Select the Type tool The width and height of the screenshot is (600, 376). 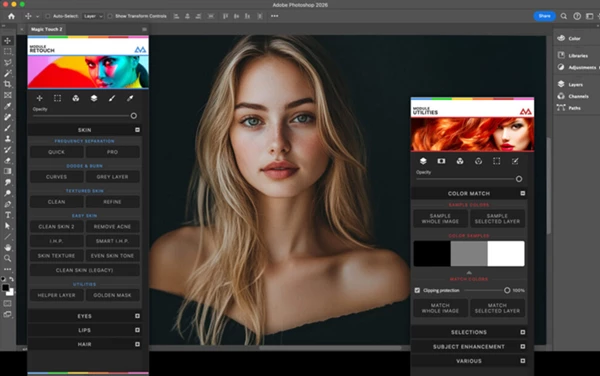point(7,215)
